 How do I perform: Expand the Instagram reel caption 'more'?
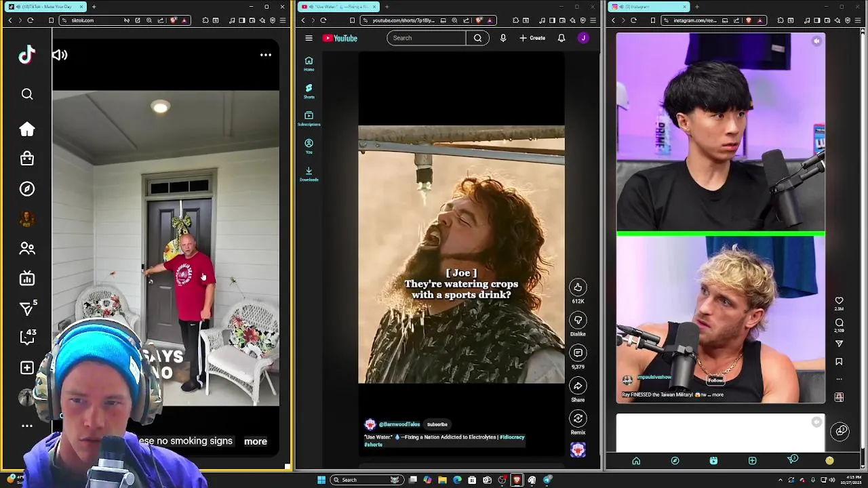[717, 394]
